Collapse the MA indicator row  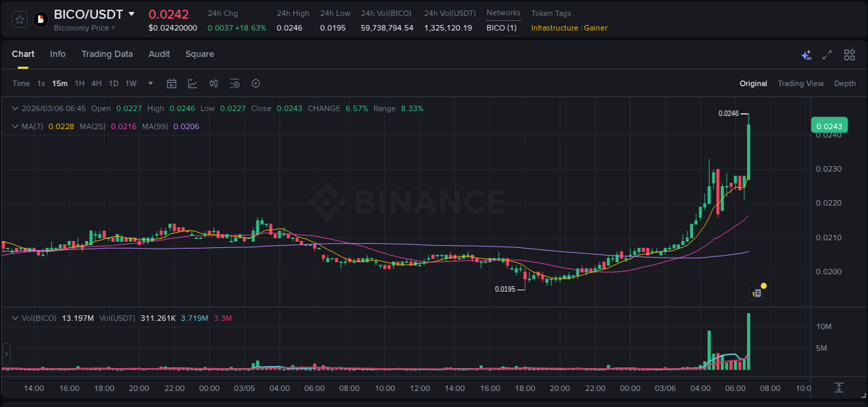pos(15,126)
